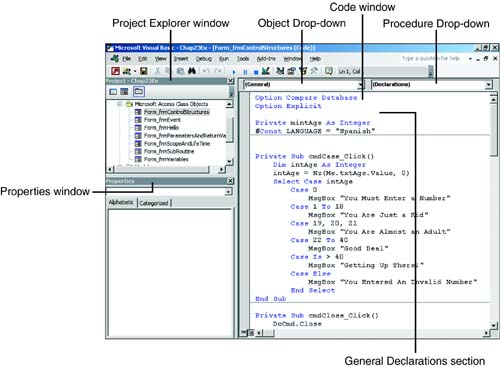This screenshot has height=367, width=500.
Task: Close the Properties panel
Action: pyautogui.click(x=230, y=181)
